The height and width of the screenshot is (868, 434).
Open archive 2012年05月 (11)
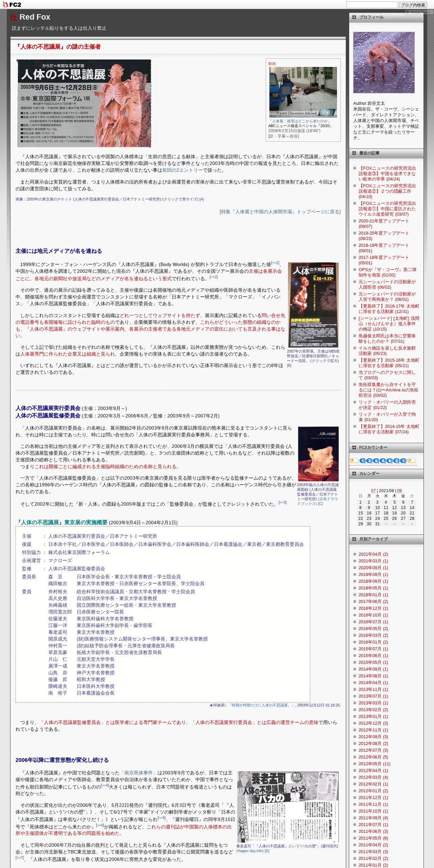pos(375,764)
